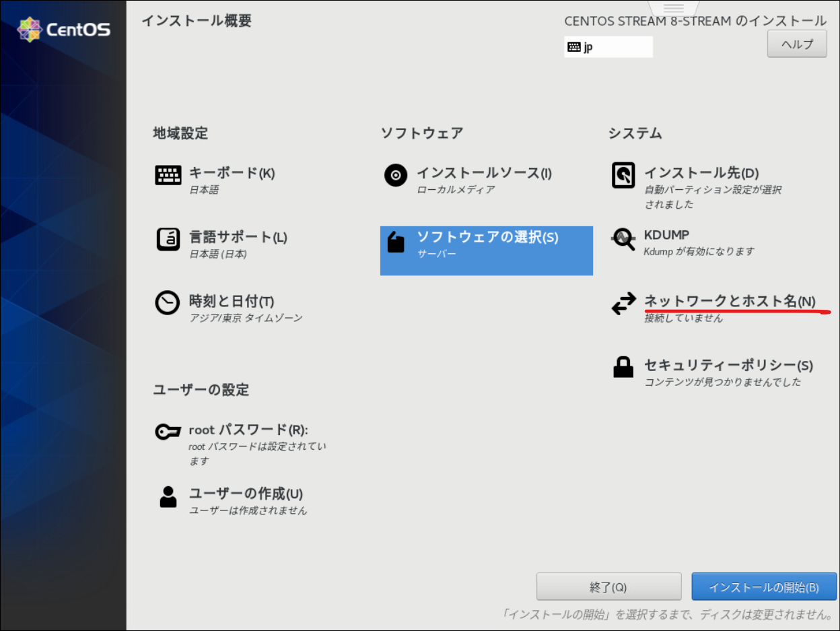Image resolution: width=840 pixels, height=631 pixels.
Task: Click the 接続していません status text
Action: 684,318
